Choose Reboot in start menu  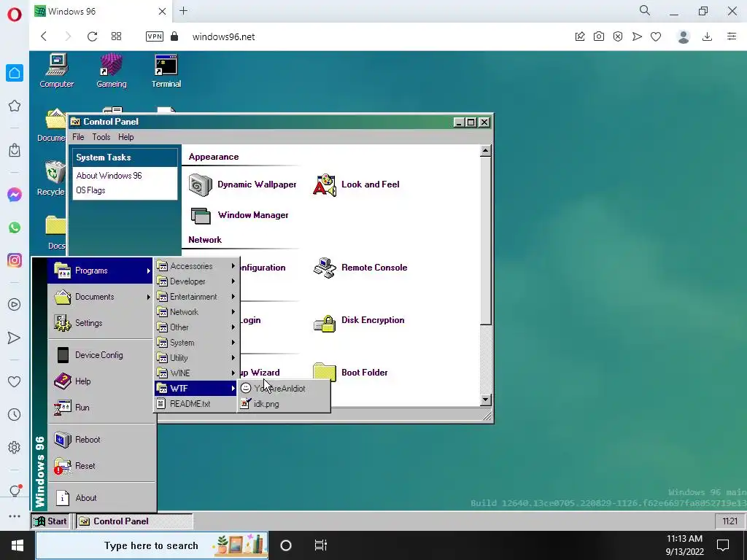101,440
